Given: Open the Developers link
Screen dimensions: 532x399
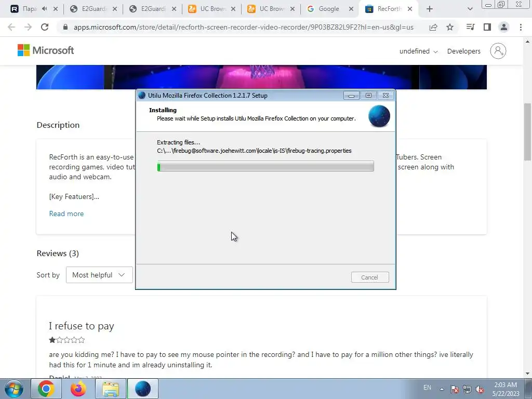Looking at the screenshot, I should pos(463,51).
